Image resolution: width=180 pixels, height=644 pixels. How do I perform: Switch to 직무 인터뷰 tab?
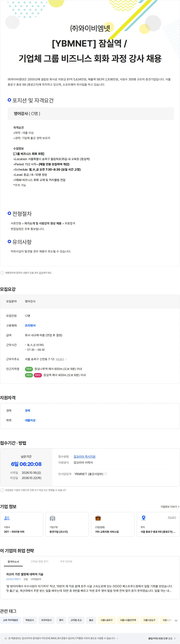(x=66, y=562)
